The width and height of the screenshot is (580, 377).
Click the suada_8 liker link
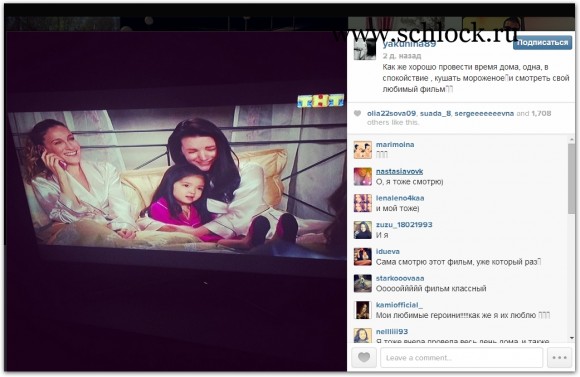pos(435,114)
